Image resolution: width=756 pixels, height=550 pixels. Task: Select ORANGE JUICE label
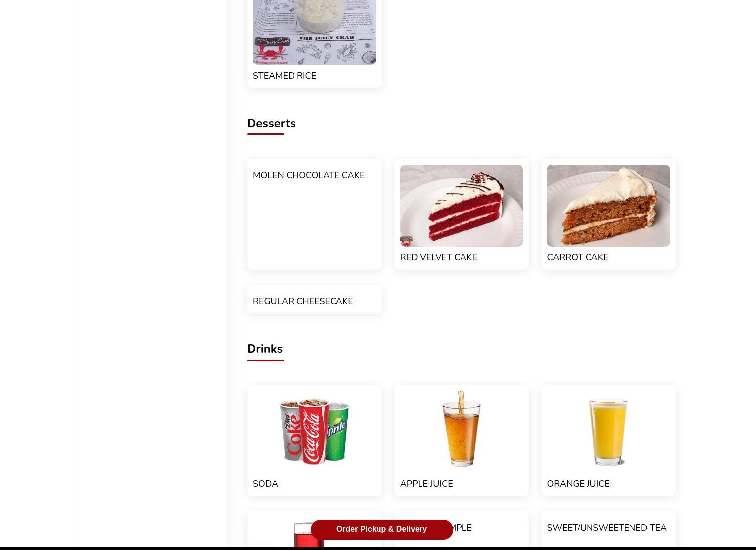click(x=578, y=484)
